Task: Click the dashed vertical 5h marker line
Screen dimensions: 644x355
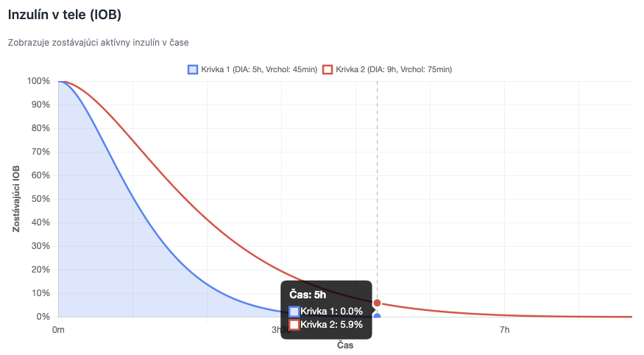Action: pyautogui.click(x=377, y=184)
